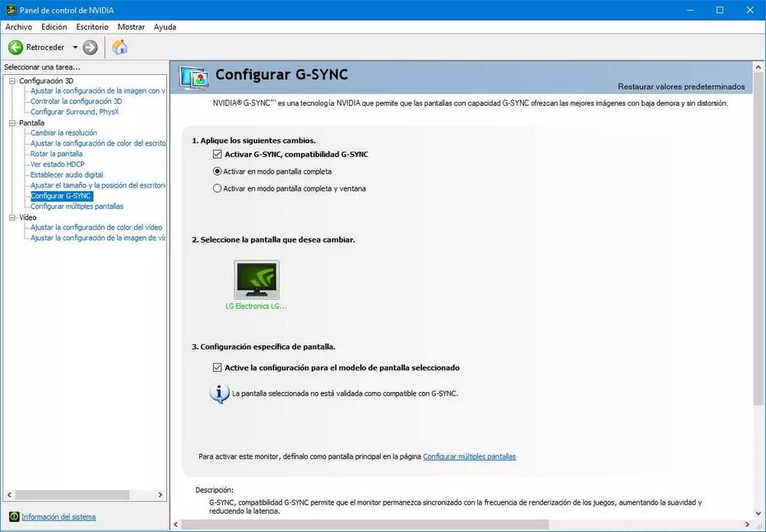766x532 pixels.
Task: Open the Mostrar menu
Action: 131,27
